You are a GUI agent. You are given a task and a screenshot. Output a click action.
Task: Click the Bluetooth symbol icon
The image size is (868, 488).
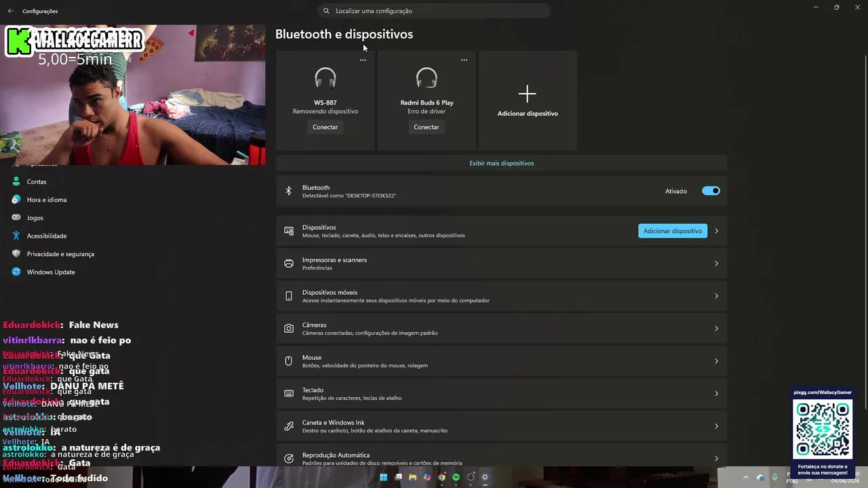point(288,191)
